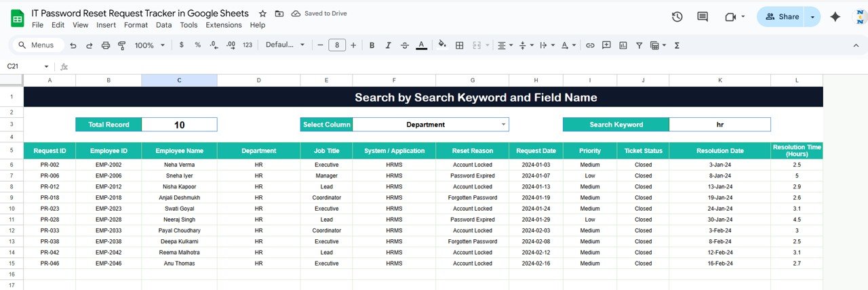
Task: Open the comments panel icon
Action: point(703,17)
